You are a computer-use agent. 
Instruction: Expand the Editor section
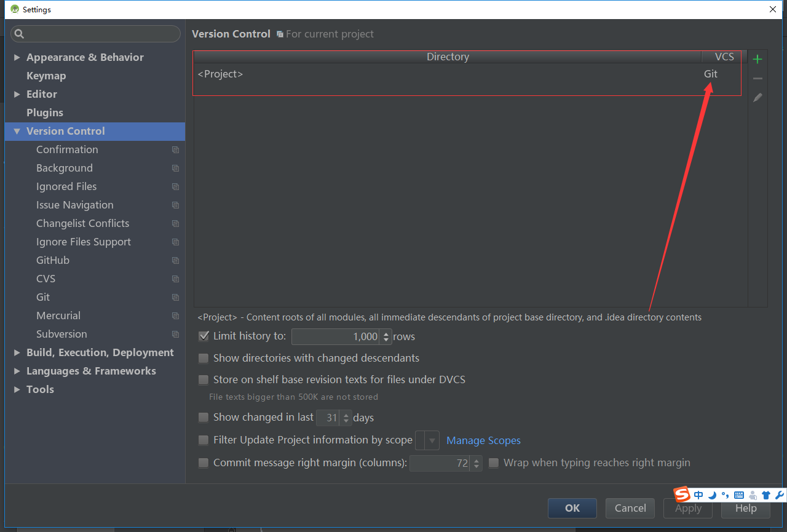17,94
